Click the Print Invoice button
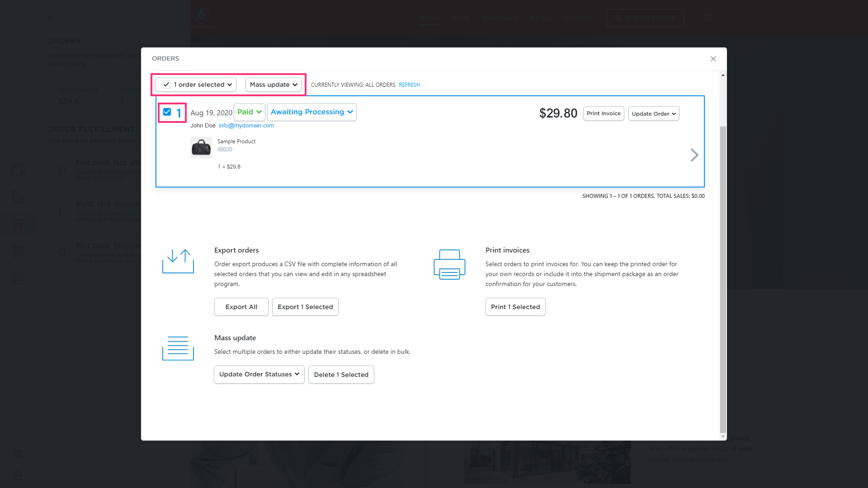Image resolution: width=868 pixels, height=488 pixels. point(604,113)
